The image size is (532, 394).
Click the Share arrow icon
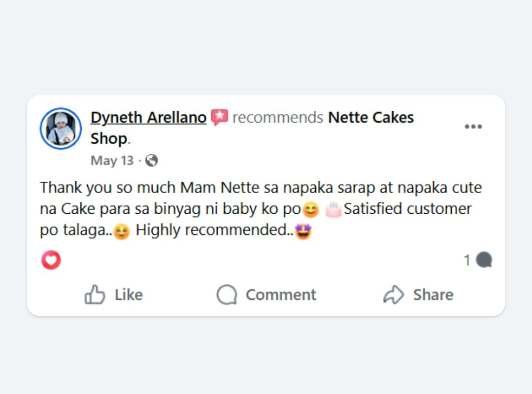[x=394, y=295]
